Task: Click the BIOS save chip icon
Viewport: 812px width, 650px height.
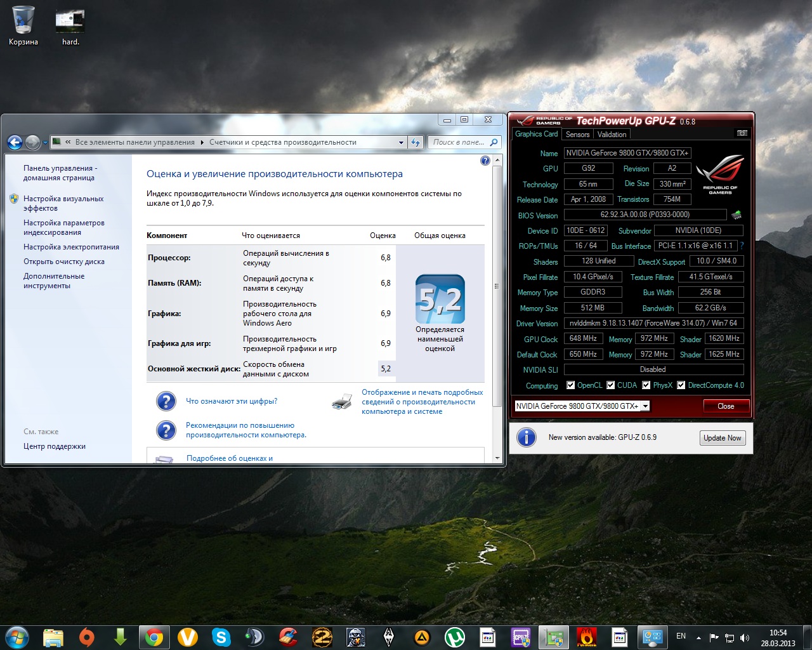Action: [737, 215]
